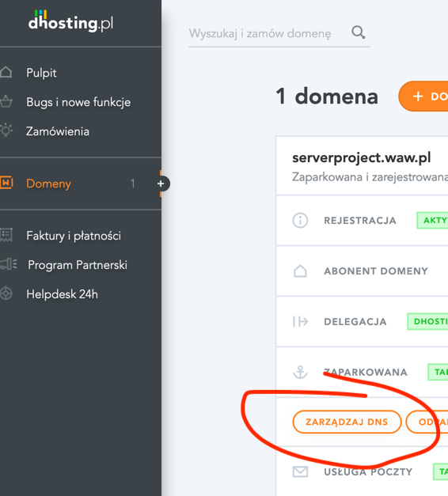Open Bugs i nowe funkcje
The height and width of the screenshot is (496, 448).
click(x=78, y=102)
